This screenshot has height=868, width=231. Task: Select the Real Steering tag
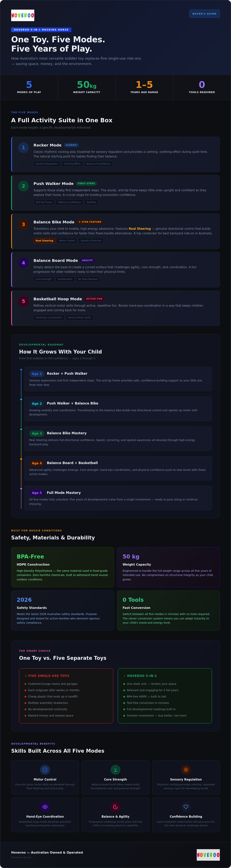pos(44,241)
